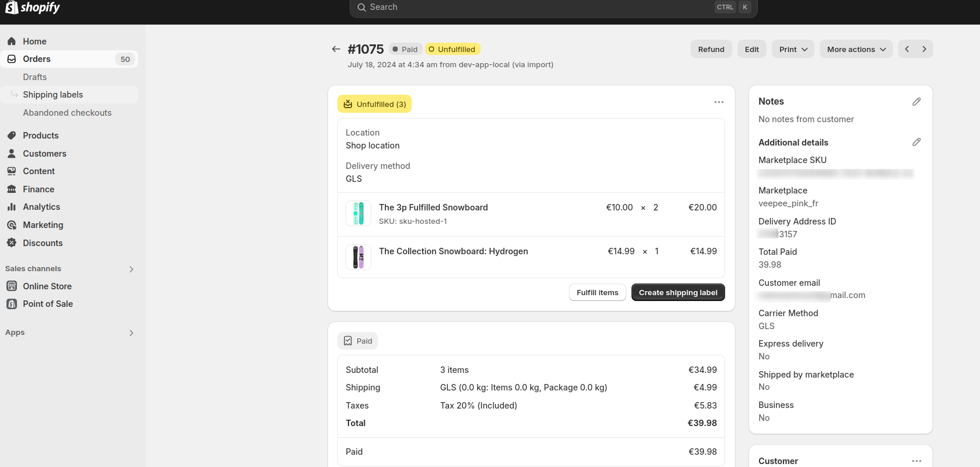The image size is (980, 467).
Task: Open Shipping labels under Orders
Action: [53, 95]
